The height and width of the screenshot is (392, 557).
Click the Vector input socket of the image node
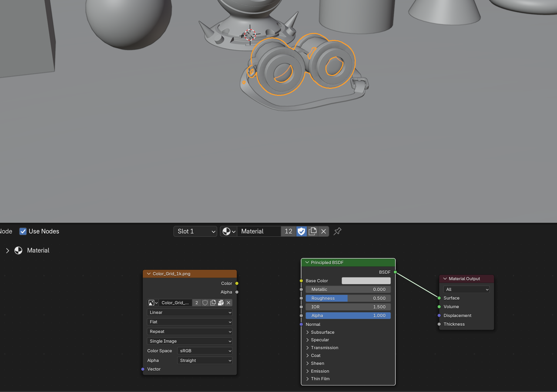(143, 369)
